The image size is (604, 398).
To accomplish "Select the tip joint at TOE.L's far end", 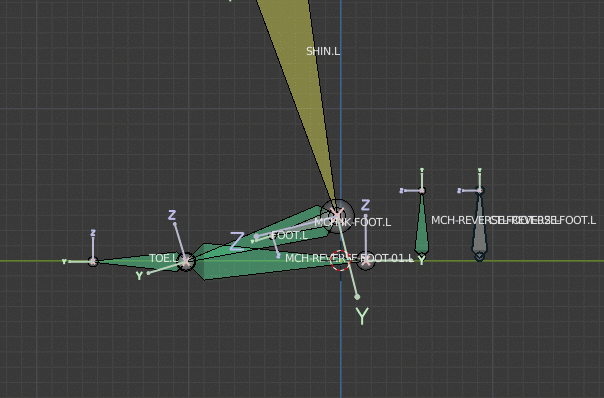I will 93,262.
